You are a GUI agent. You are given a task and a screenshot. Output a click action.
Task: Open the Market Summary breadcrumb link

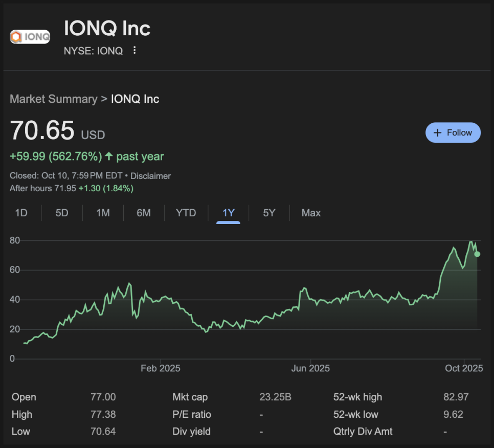(x=53, y=99)
